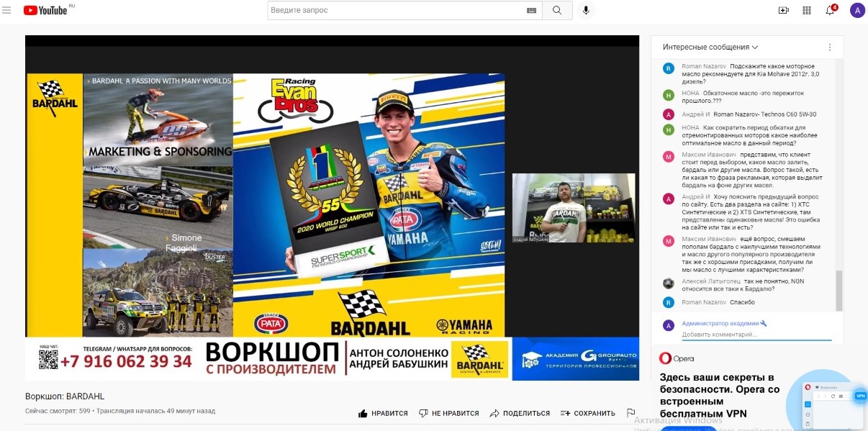The width and height of the screenshot is (868, 431).
Task: Go to YouTube home via logo
Action: coord(45,10)
